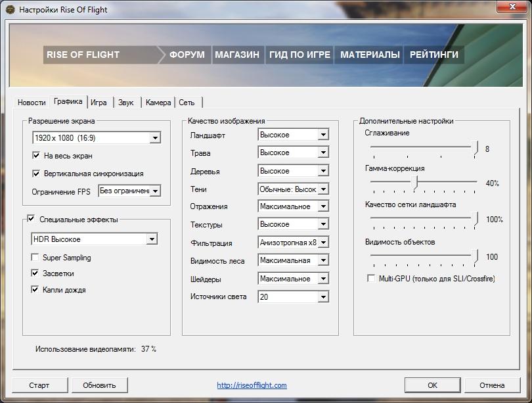Click the Качество сетки ландшафта 100% value
Image resolution: width=532 pixels, height=403 pixels.
pyautogui.click(x=495, y=220)
